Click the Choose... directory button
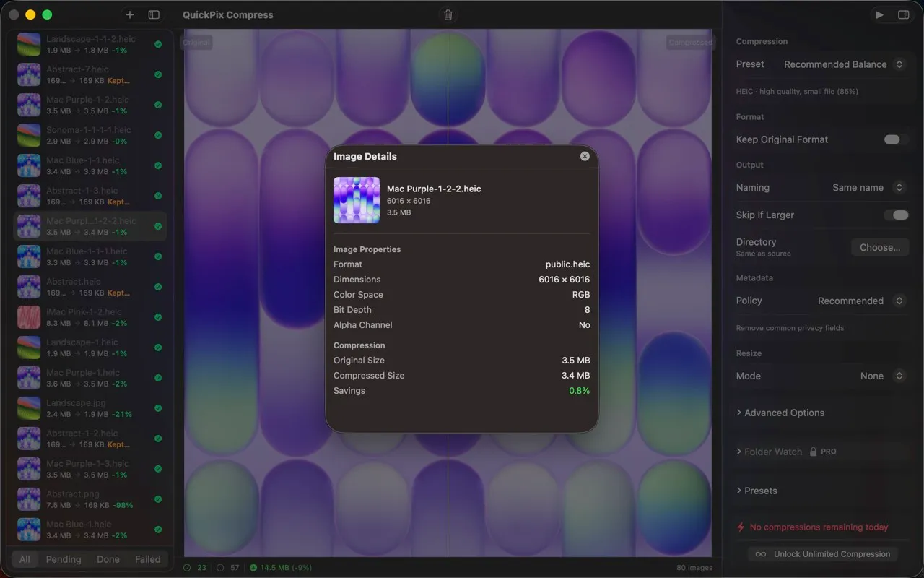The height and width of the screenshot is (578, 924). pyautogui.click(x=880, y=247)
